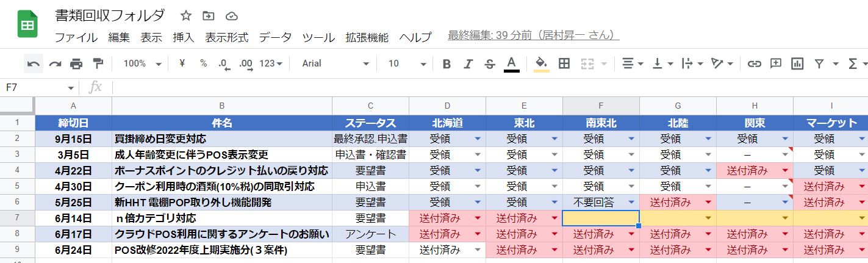Open the 表示形式 menu

[227, 37]
